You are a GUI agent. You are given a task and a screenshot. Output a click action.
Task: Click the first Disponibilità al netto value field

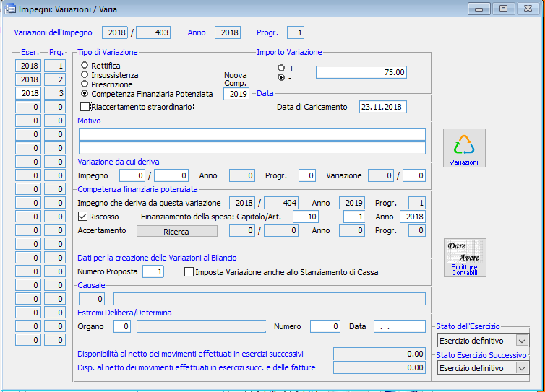379,354
